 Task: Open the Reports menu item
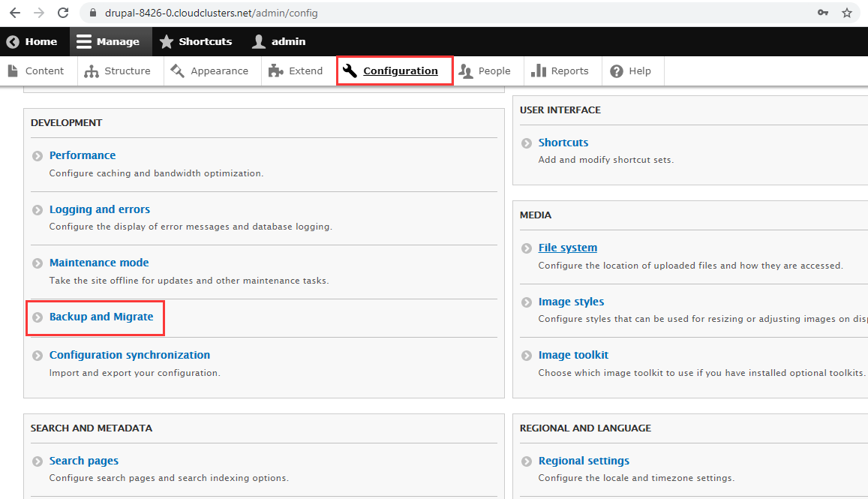point(560,71)
